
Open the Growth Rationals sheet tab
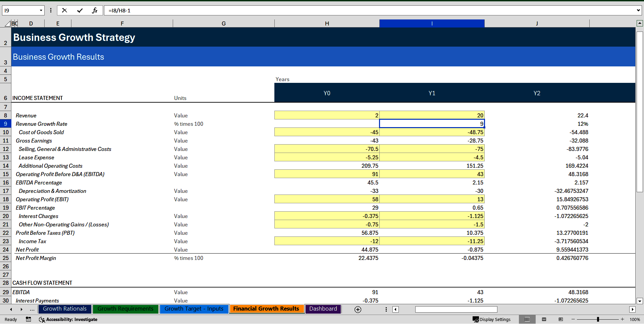point(64,309)
